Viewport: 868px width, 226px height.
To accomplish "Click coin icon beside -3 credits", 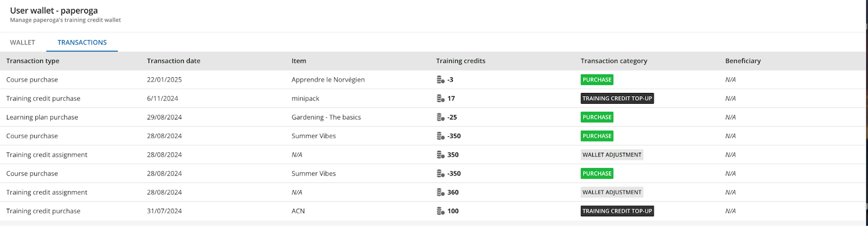I will tap(441, 80).
